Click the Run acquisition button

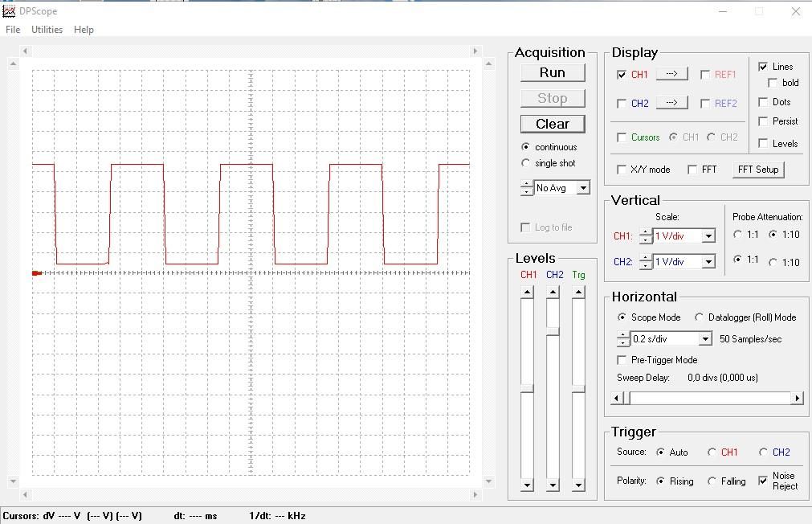tap(553, 72)
